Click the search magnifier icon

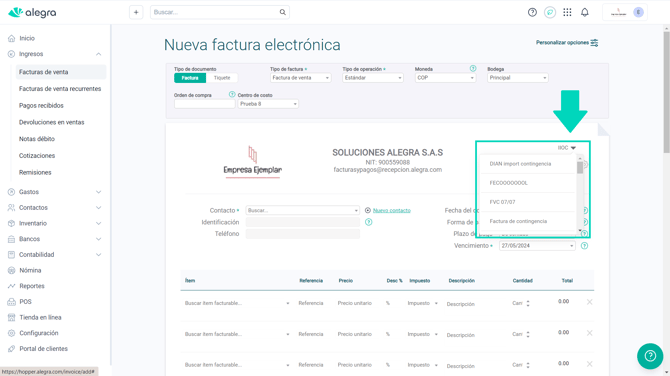click(282, 12)
